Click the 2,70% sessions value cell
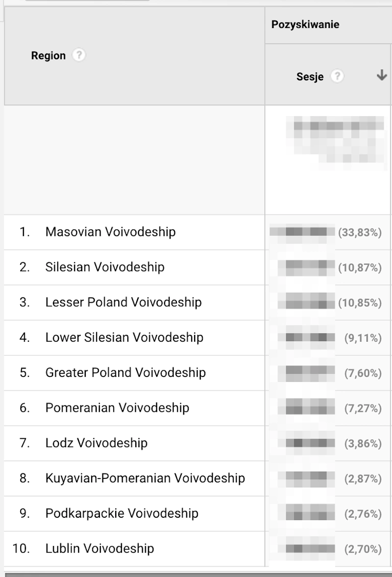The image size is (392, 577). pyautogui.click(x=327, y=549)
